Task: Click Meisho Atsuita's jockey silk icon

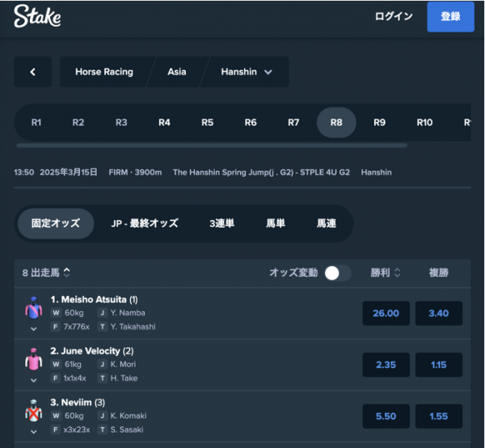Action: (x=33, y=308)
